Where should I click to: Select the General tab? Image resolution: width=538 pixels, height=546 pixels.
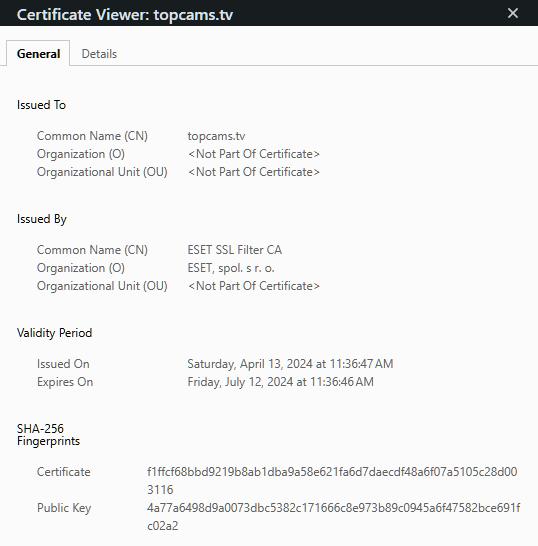coord(38,54)
